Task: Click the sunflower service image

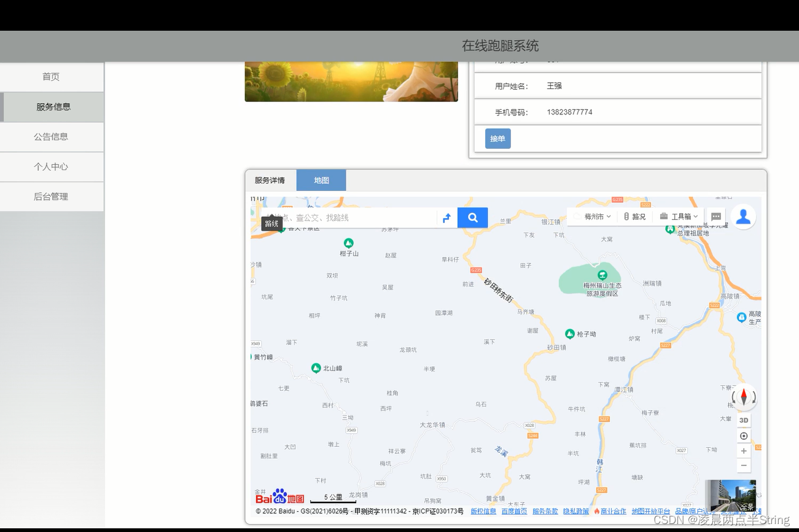Action: [351, 82]
